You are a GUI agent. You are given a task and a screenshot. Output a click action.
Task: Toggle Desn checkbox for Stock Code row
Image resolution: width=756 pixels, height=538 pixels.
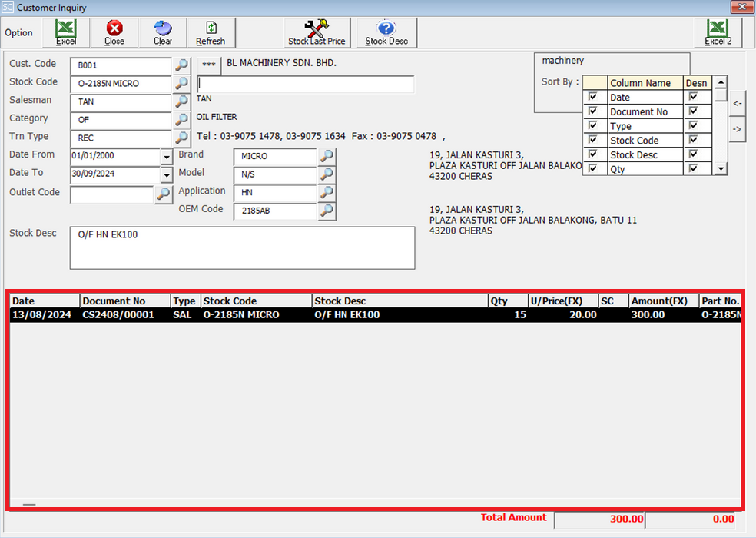point(693,140)
